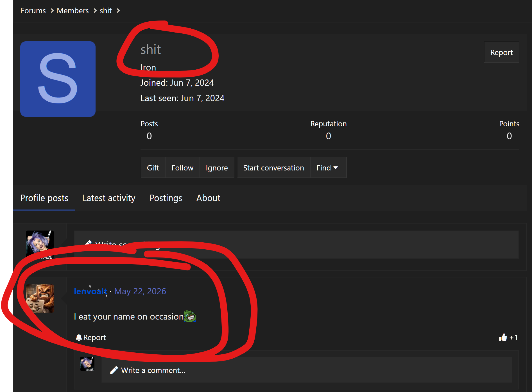
Task: Switch to the Latest activity tab
Action: 109,198
